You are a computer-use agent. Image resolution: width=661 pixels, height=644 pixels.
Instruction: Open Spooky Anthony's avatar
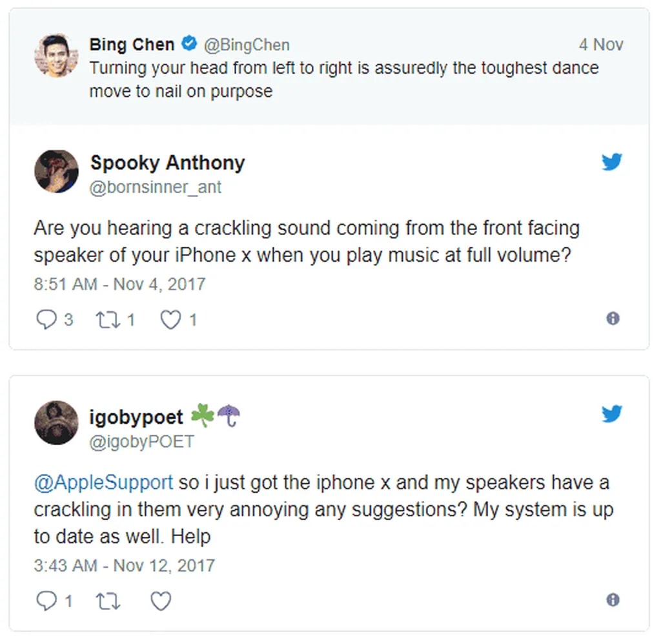click(56, 171)
